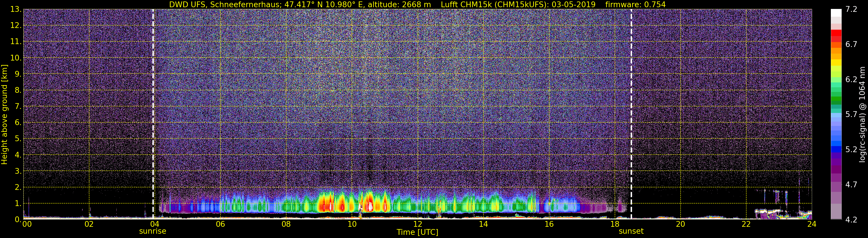Click the time axis tick label '12'

click(x=417, y=224)
